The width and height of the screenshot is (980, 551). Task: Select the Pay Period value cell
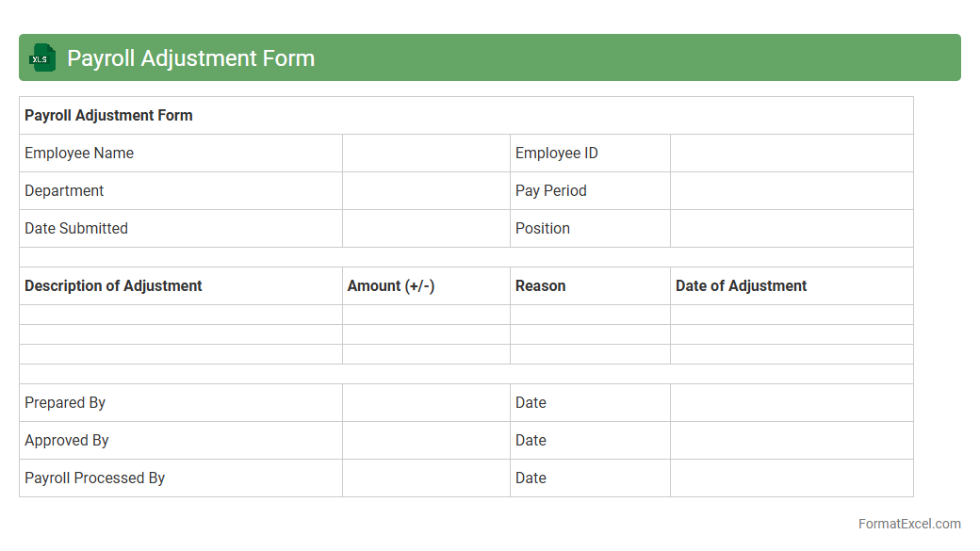[x=792, y=191]
